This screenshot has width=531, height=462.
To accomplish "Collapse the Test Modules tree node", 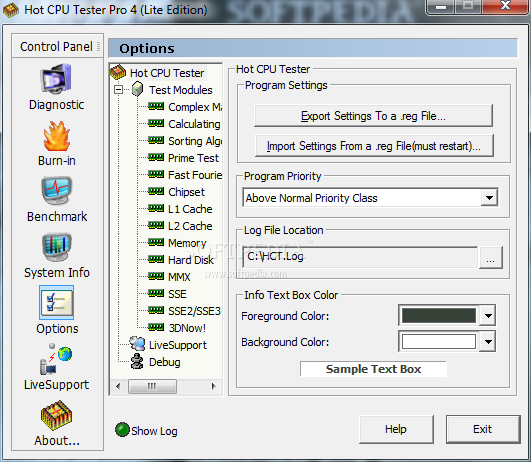I will [118, 90].
